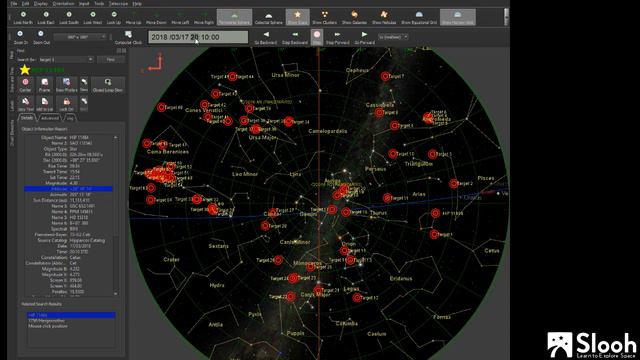Open the Display menu
Image resolution: width=640 pixels, height=360 pixels.
(x=41, y=4)
